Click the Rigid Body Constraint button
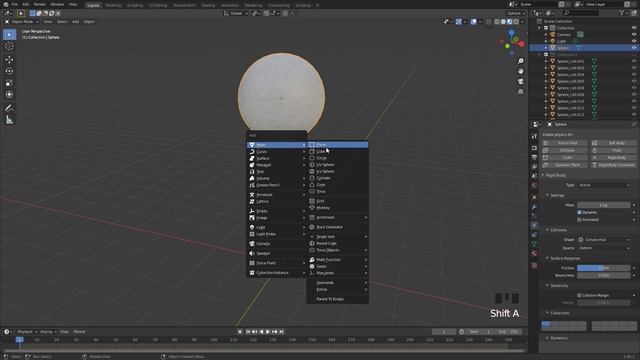The height and width of the screenshot is (360, 640). (x=613, y=165)
